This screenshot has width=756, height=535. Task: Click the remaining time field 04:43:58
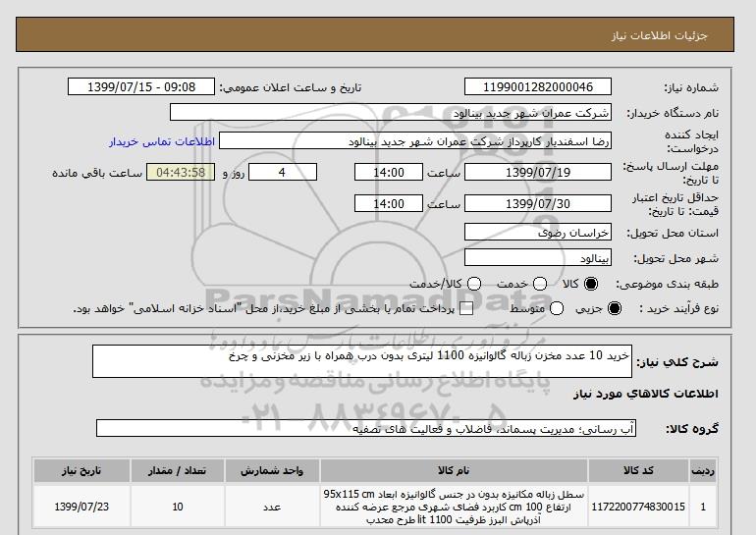(181, 172)
